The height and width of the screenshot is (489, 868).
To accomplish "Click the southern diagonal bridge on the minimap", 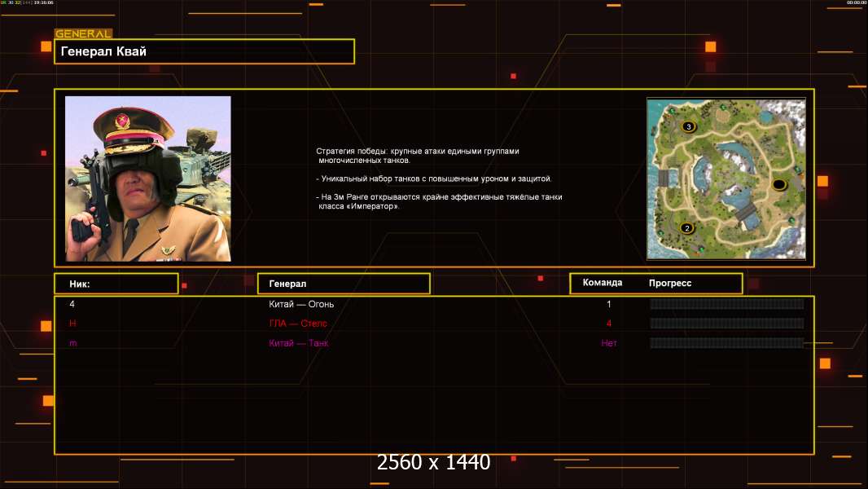I will pos(747,214).
